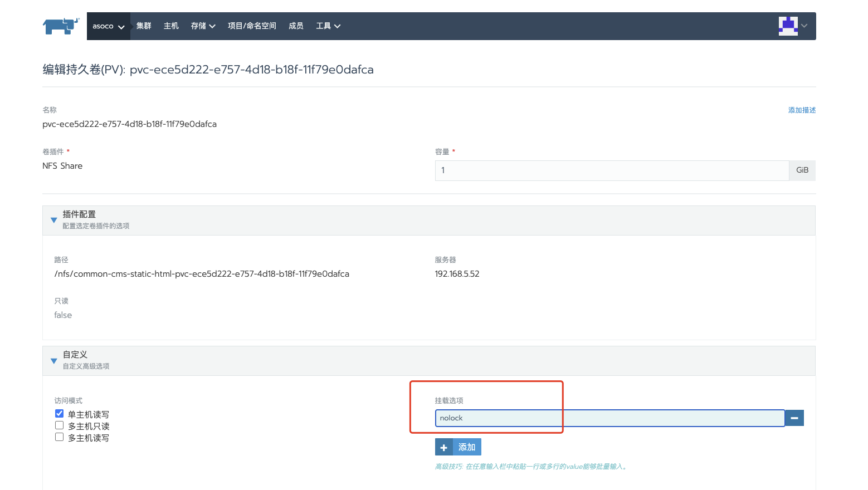This screenshot has width=868, height=490.
Task: Uncheck 单主机读写 access mode
Action: (59, 414)
